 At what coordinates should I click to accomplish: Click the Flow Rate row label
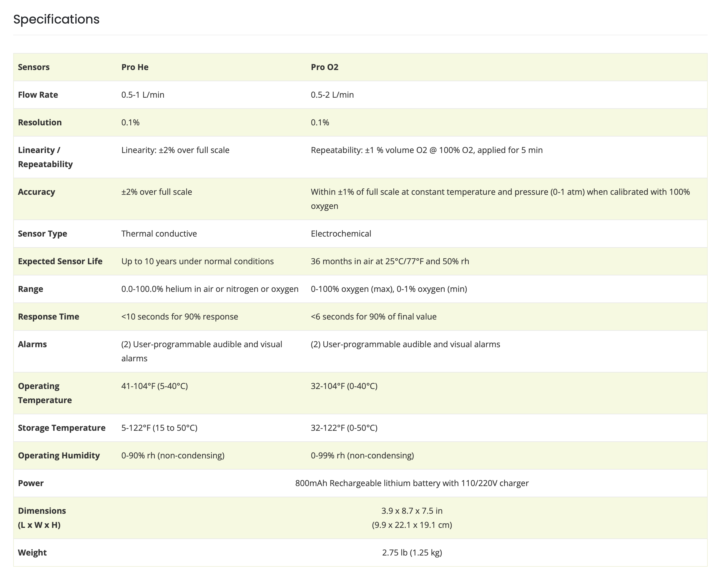pos(38,95)
